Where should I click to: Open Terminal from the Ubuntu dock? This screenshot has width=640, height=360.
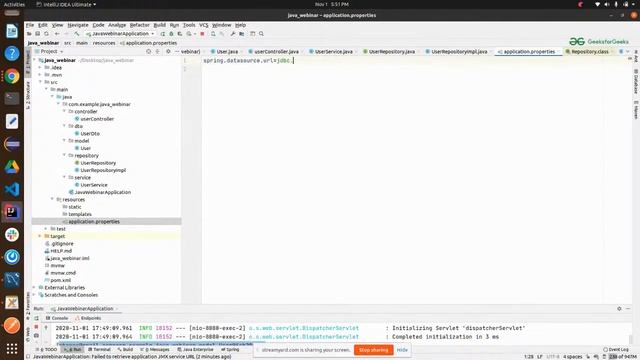coord(12,98)
